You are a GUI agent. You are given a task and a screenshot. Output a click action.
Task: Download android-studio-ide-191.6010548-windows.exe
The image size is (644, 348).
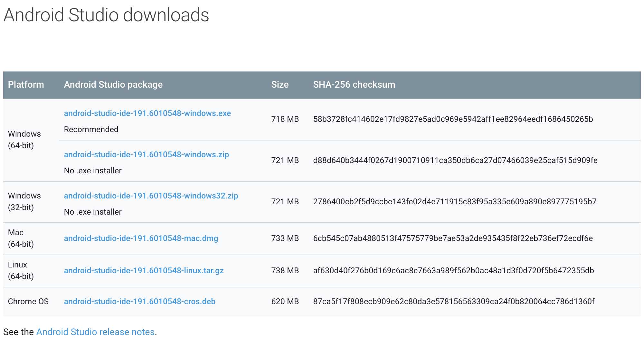pos(147,113)
